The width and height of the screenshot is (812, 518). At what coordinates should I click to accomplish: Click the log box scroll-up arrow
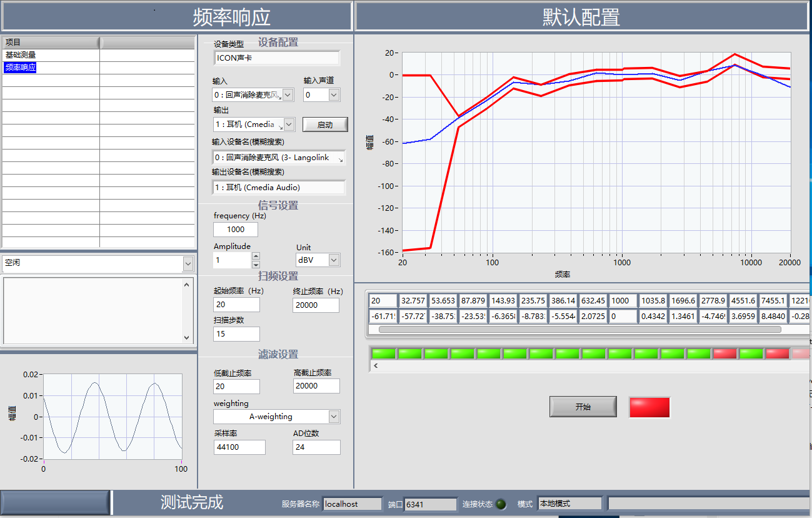point(186,285)
